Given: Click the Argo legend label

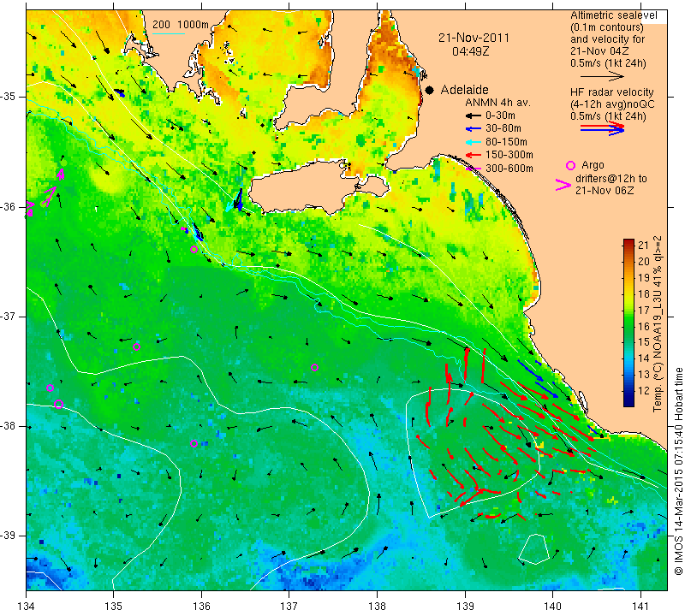Looking at the screenshot, I should (x=593, y=165).
